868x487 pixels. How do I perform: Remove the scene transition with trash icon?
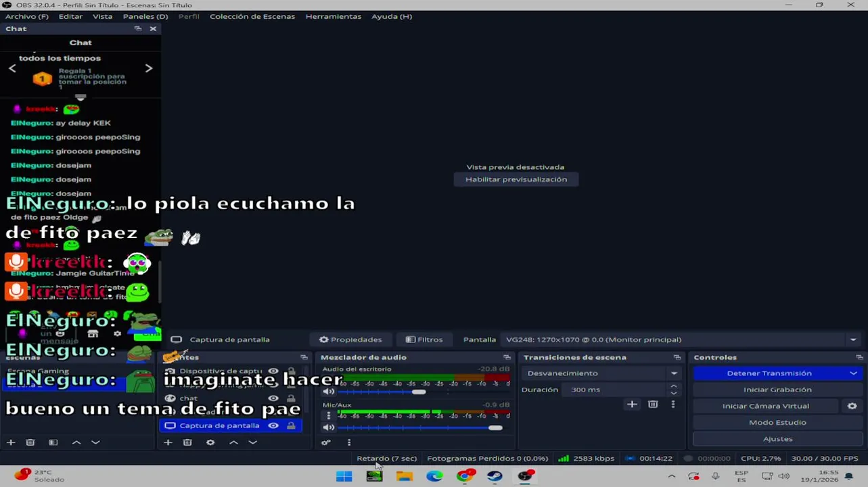(x=653, y=404)
